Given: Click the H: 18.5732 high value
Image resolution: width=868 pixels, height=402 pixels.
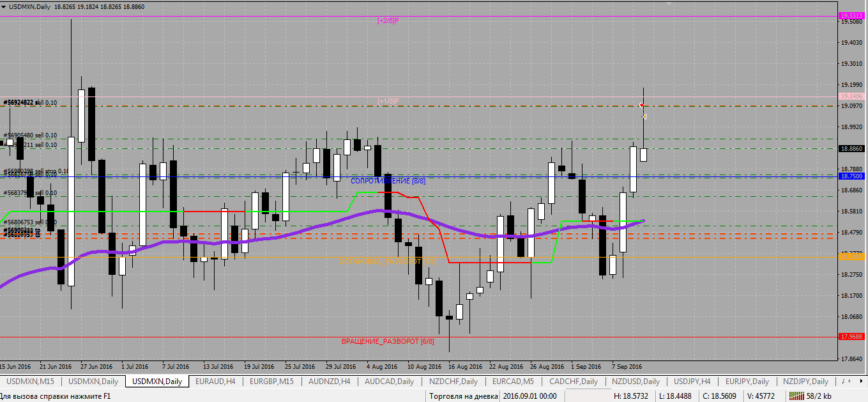Looking at the screenshot, I should pos(631,396).
